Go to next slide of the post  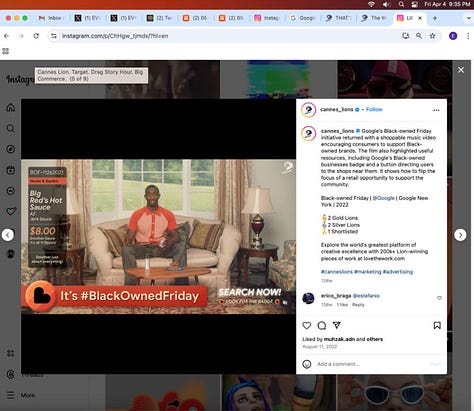[460, 235]
